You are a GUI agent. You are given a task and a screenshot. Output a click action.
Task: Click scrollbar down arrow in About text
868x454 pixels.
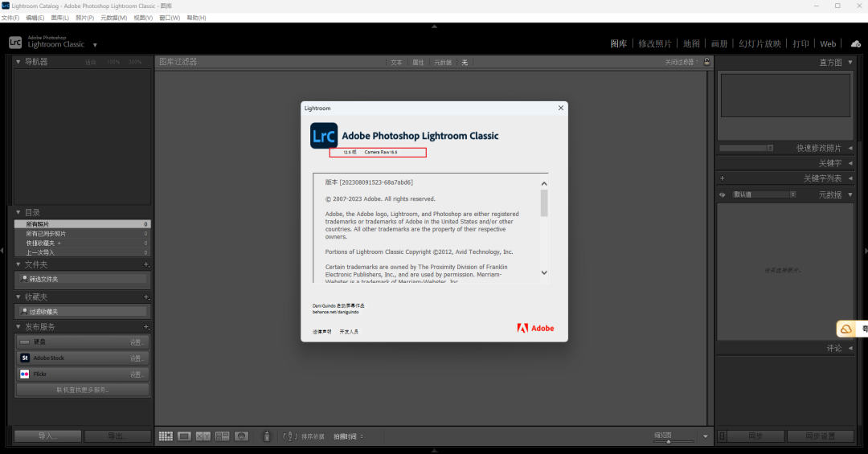click(x=544, y=272)
